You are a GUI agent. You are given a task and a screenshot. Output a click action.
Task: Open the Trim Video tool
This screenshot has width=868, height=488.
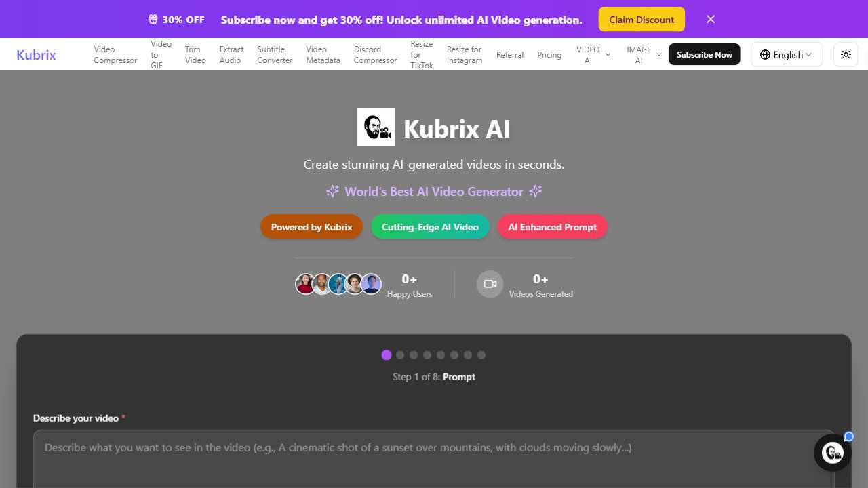[195, 54]
